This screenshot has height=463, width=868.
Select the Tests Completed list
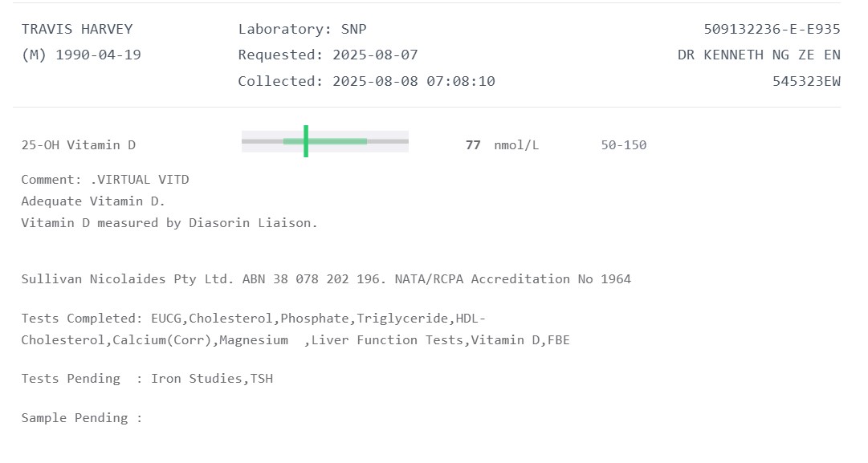(295, 329)
